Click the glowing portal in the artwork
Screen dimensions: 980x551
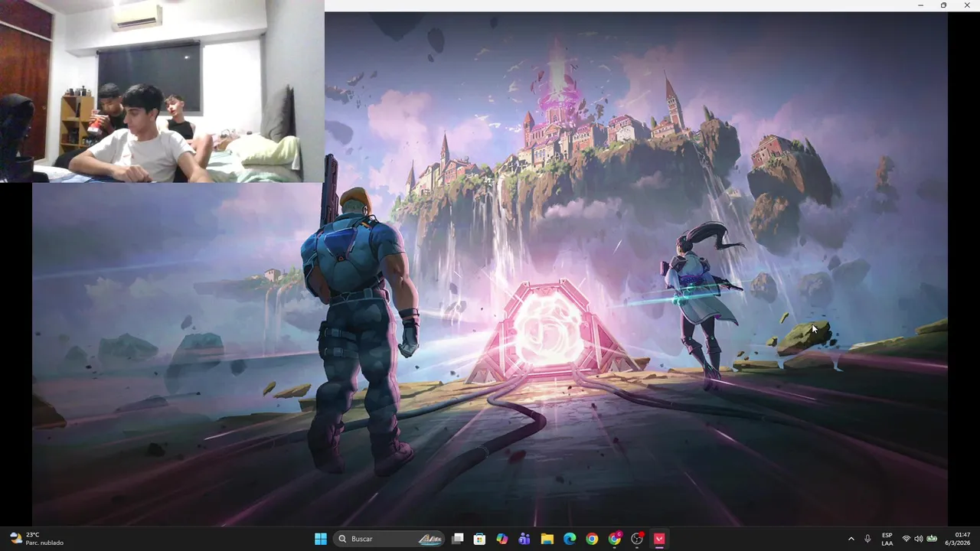click(x=548, y=331)
